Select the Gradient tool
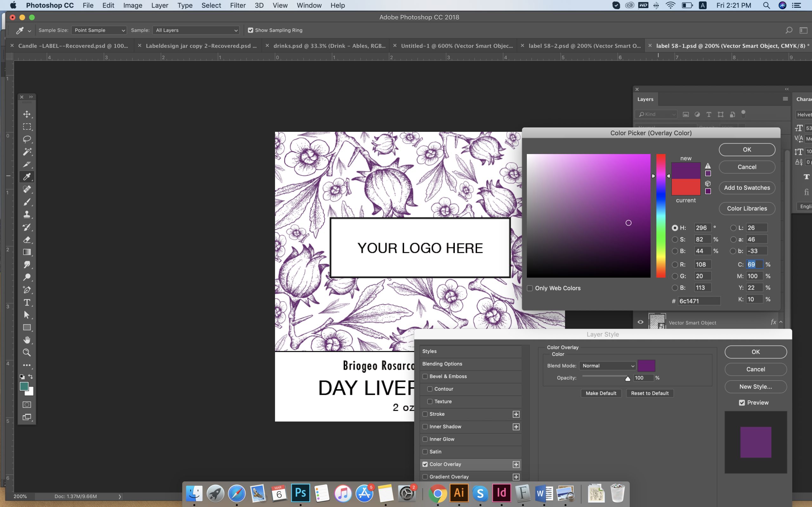The width and height of the screenshot is (812, 507). 27,252
